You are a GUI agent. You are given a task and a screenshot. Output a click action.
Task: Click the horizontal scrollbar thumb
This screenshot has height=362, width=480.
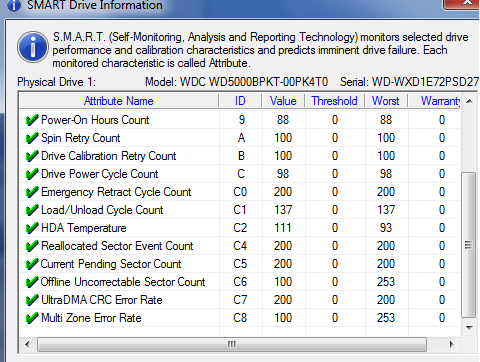pos(232,344)
